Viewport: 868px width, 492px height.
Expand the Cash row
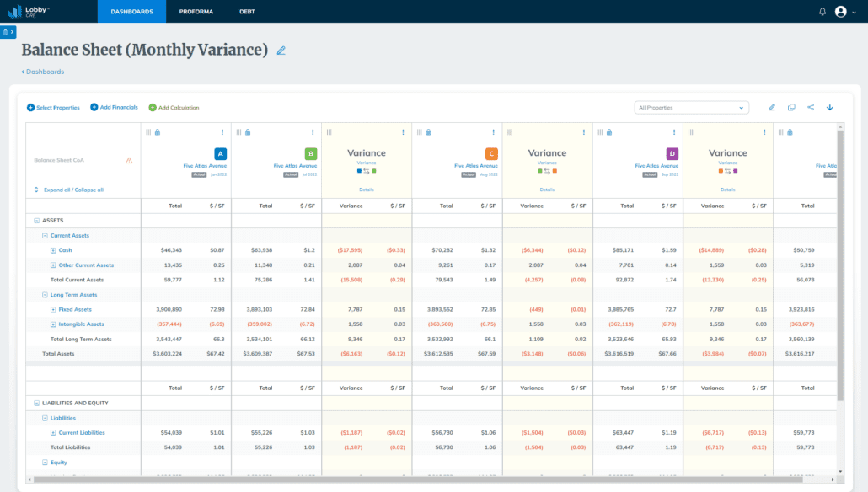[53, 250]
